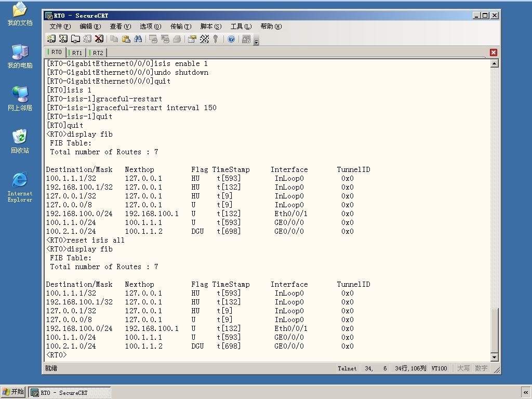Click VT100 status bar entry
Screen dimensions: 532x399
point(439,368)
